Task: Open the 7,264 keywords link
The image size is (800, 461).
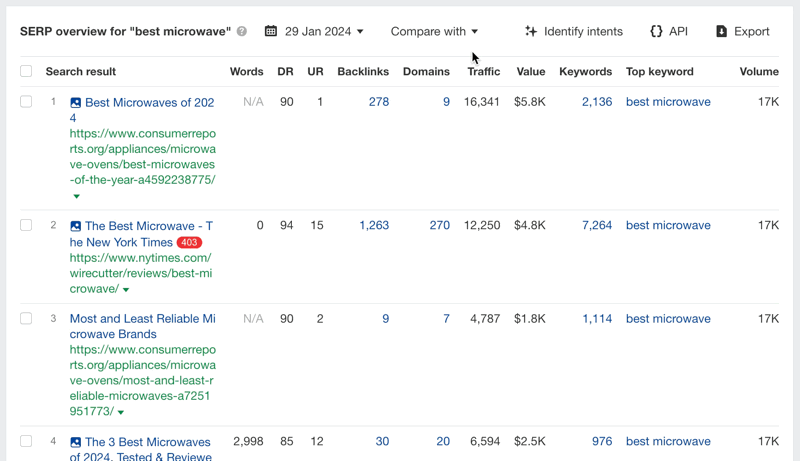Action: (597, 226)
